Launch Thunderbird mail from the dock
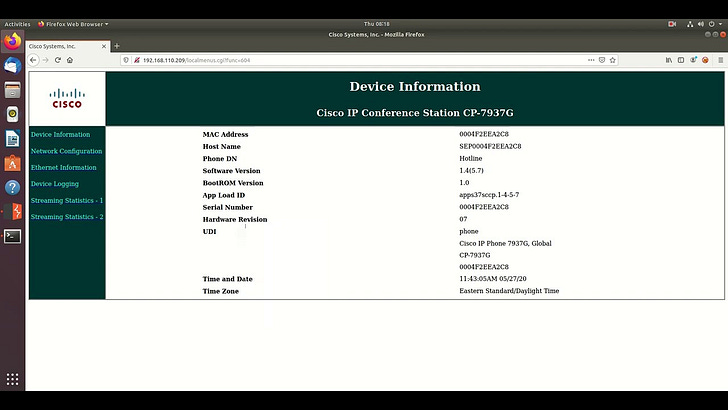 (13, 66)
